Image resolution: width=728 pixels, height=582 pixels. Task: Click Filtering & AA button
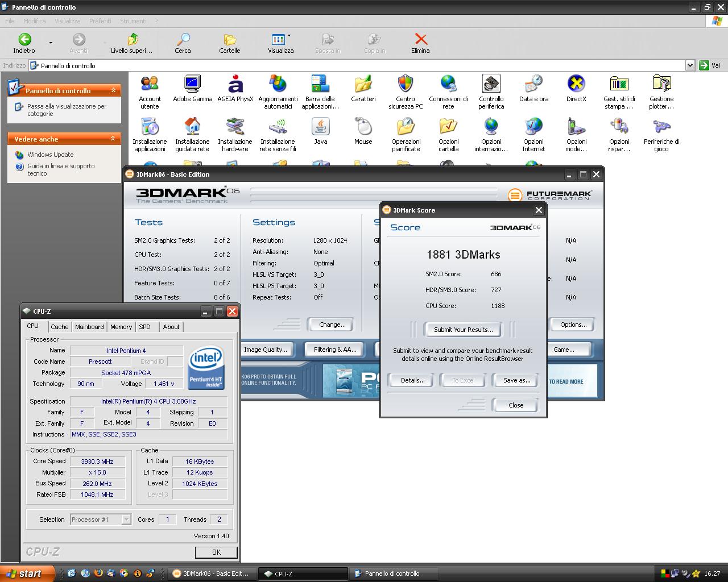click(335, 350)
